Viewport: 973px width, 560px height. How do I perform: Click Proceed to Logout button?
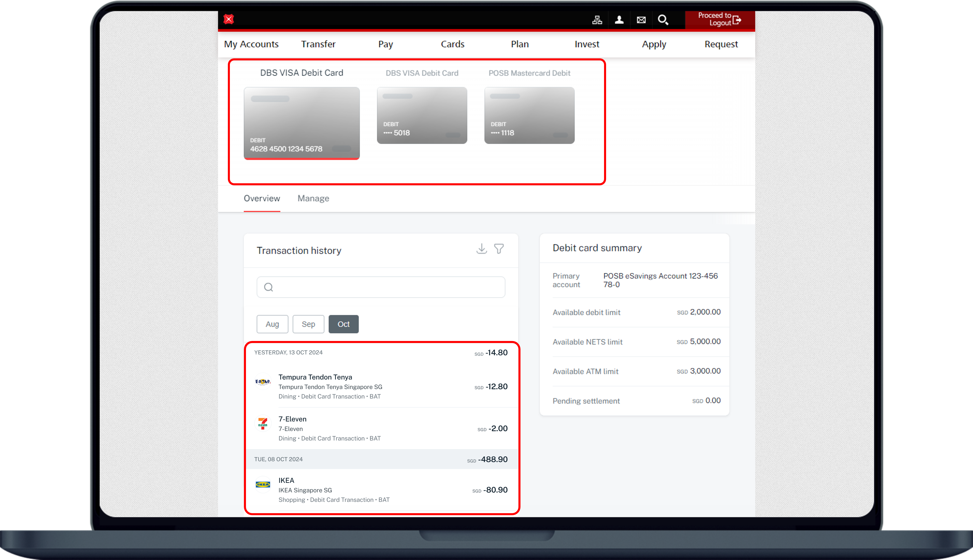pyautogui.click(x=719, y=20)
